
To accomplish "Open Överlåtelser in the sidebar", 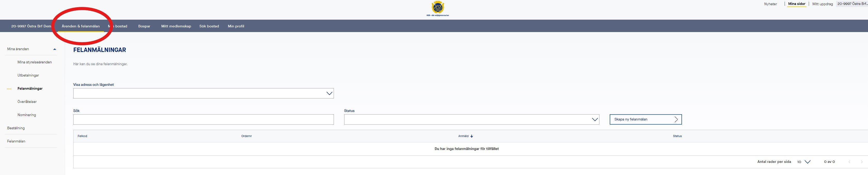I will pos(27,102).
